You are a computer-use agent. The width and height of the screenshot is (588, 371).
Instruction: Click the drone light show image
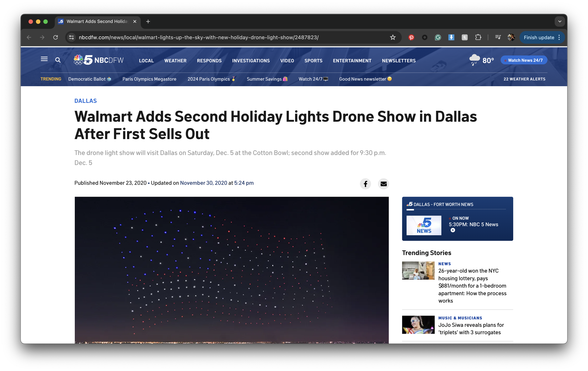point(231,270)
